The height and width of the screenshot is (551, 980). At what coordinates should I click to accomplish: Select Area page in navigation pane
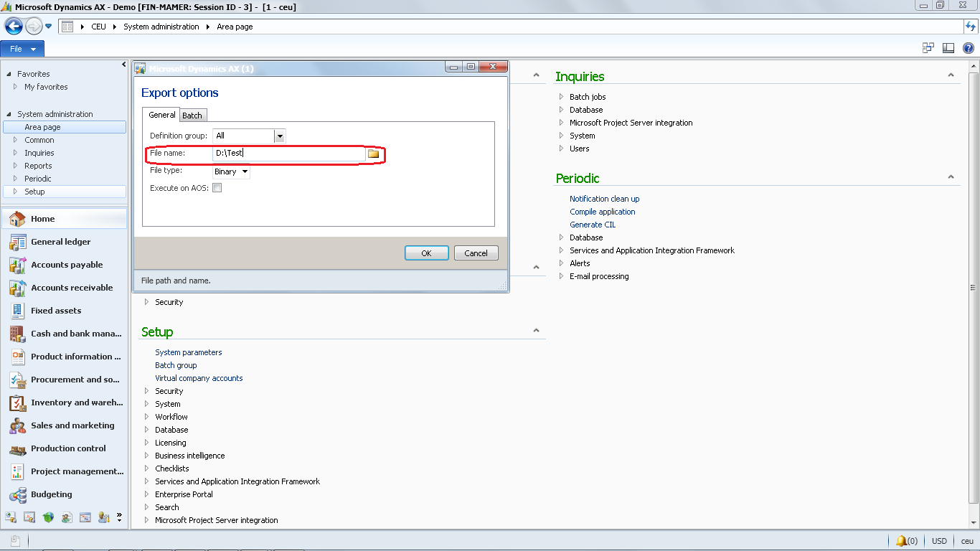65,127
